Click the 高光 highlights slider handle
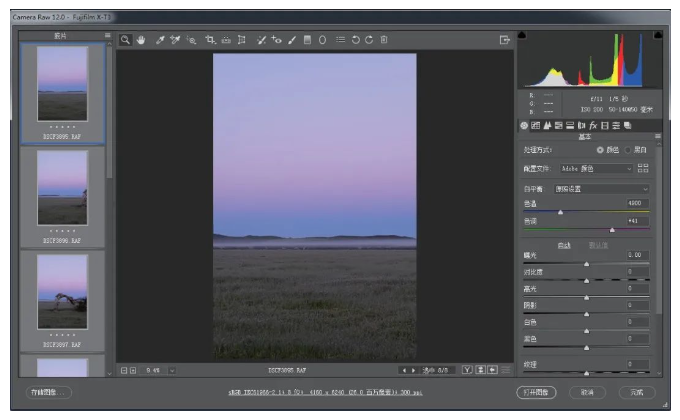 pos(586,298)
